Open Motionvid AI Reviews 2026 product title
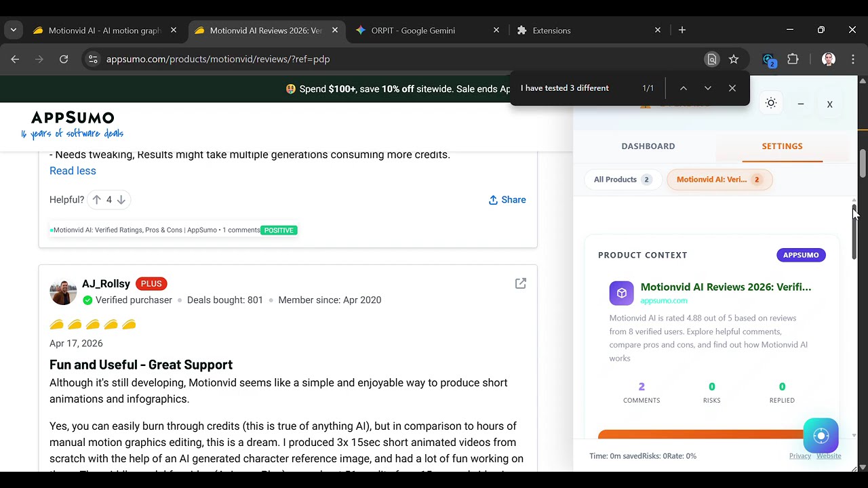Viewport: 868px width, 488px height. pyautogui.click(x=726, y=287)
